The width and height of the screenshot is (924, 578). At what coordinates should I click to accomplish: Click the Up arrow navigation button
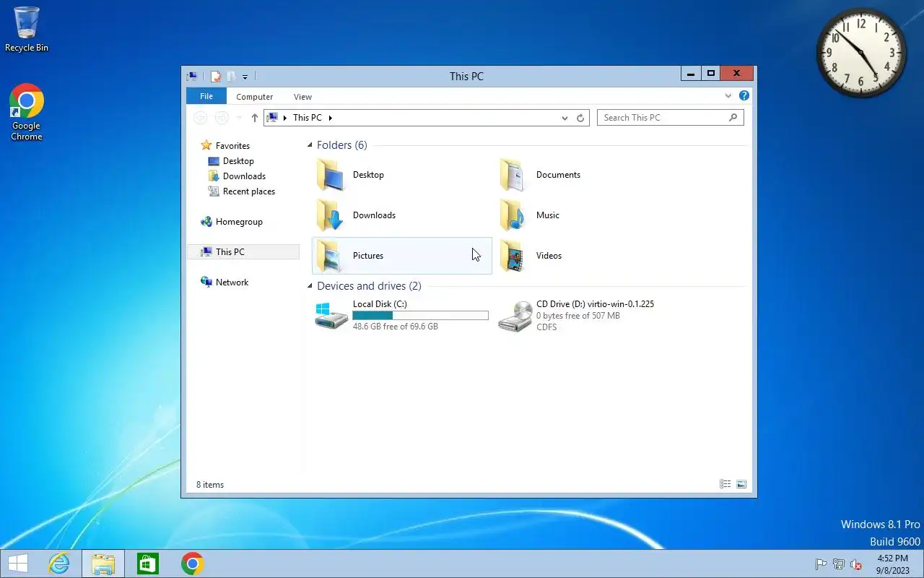(255, 118)
